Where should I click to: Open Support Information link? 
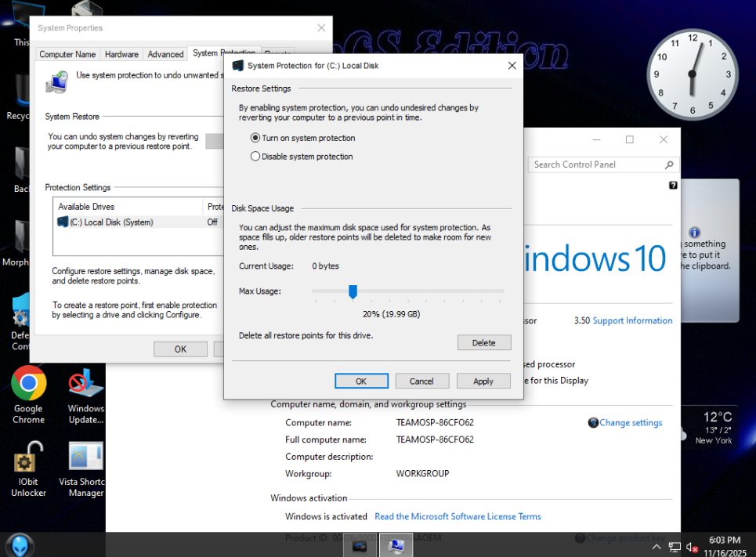click(632, 320)
